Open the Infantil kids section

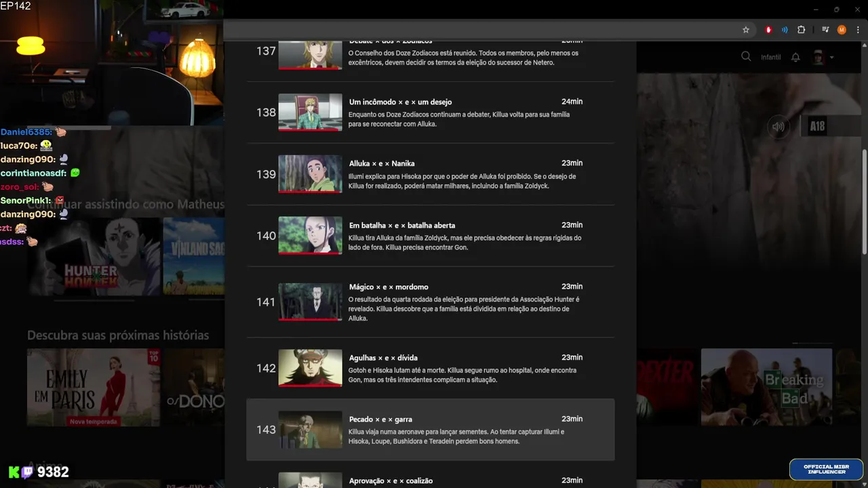(770, 58)
